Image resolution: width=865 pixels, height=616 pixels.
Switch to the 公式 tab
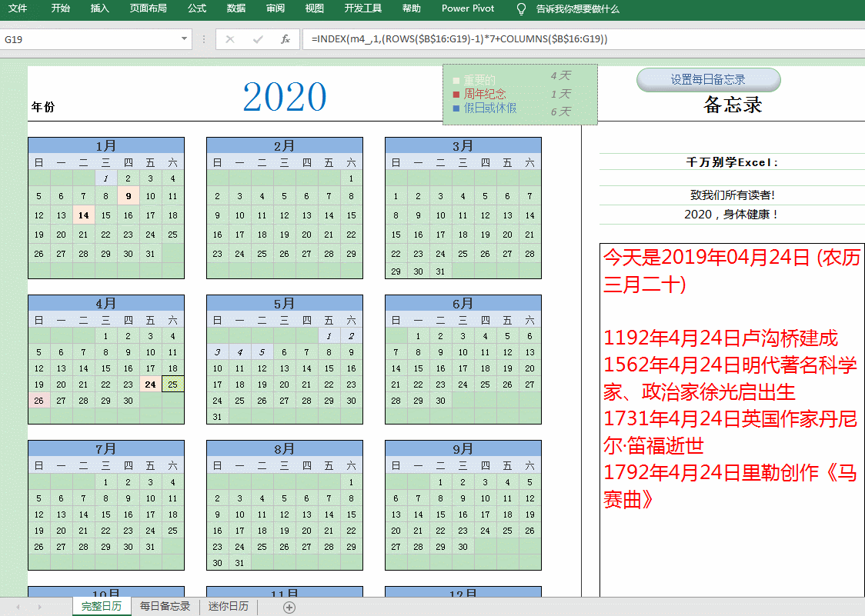coord(196,8)
